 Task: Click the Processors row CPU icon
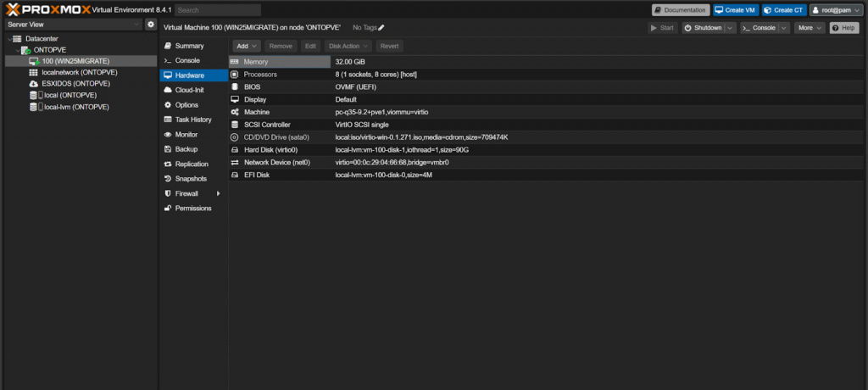(x=234, y=75)
